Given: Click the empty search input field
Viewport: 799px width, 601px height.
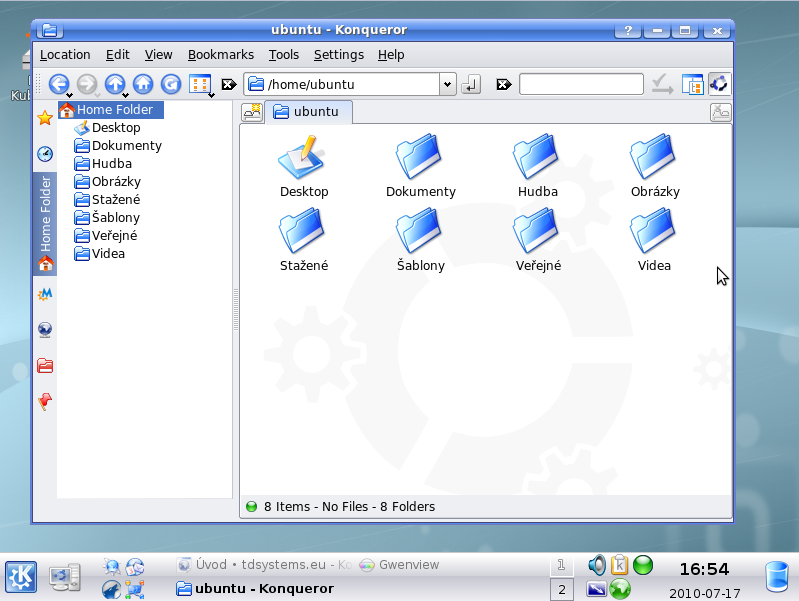Looking at the screenshot, I should 581,84.
